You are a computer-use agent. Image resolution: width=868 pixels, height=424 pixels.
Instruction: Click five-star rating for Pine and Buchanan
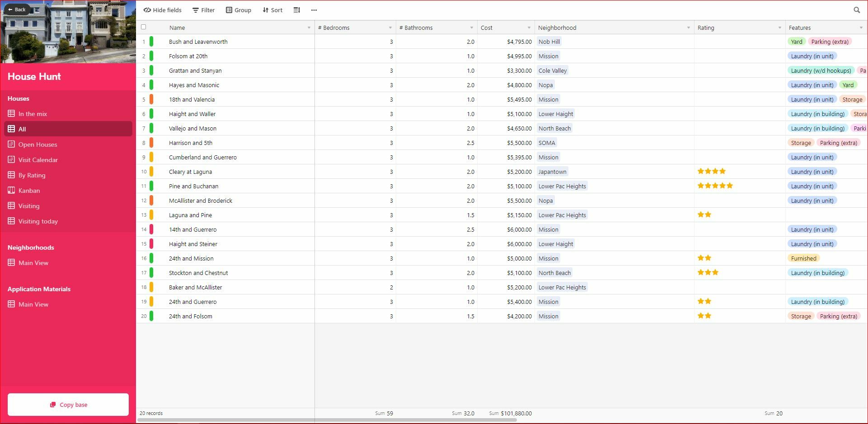(715, 186)
